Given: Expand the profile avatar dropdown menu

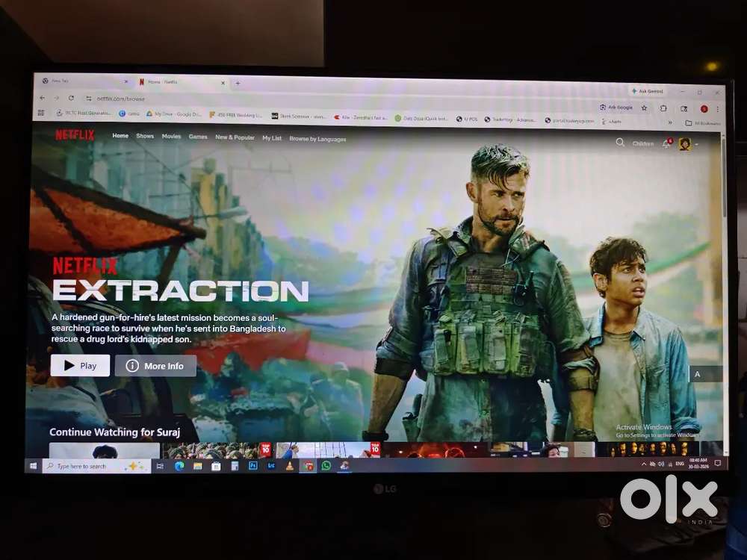Looking at the screenshot, I should tap(697, 144).
